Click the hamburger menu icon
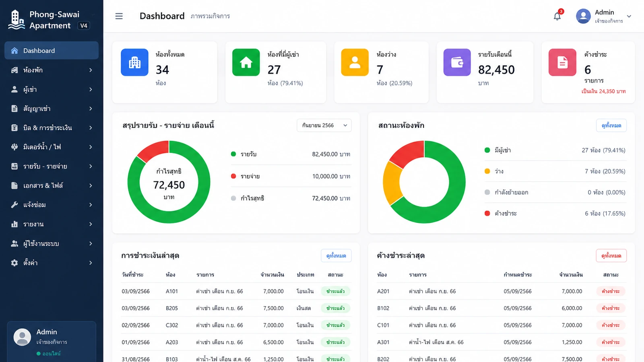Image resolution: width=644 pixels, height=362 pixels. (x=119, y=16)
